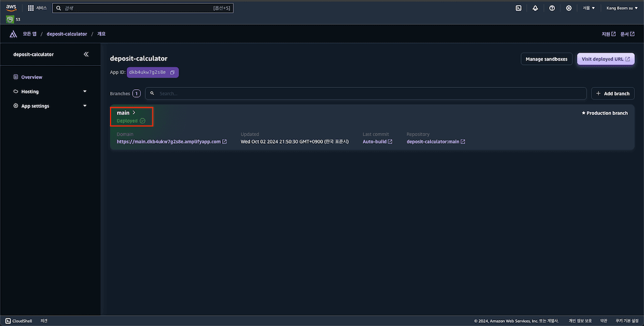Click the Amplify logo icon in breadcrumb

click(x=13, y=34)
